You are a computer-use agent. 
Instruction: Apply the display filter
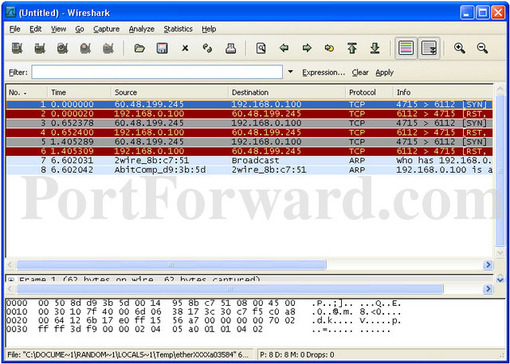pos(384,72)
